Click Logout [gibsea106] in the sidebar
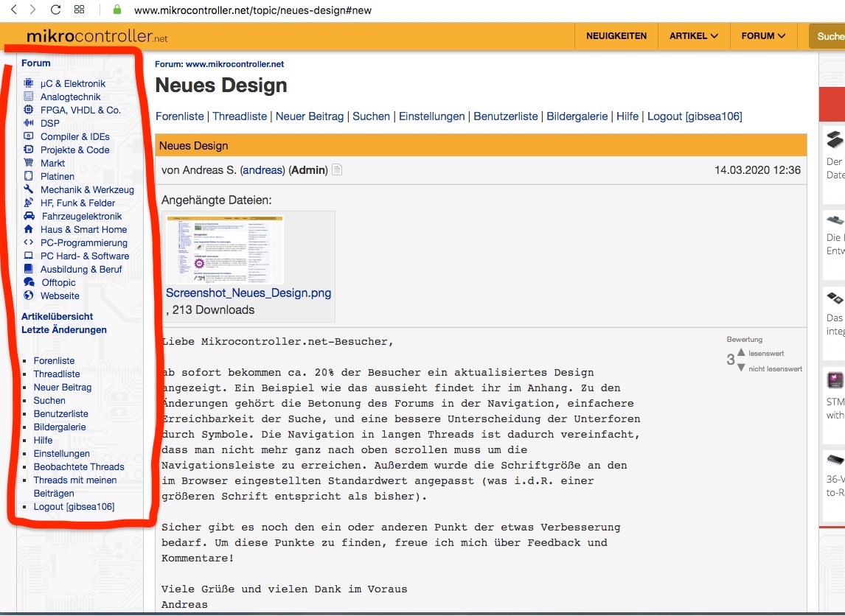Screen dimensions: 845x616 pyautogui.click(x=74, y=507)
